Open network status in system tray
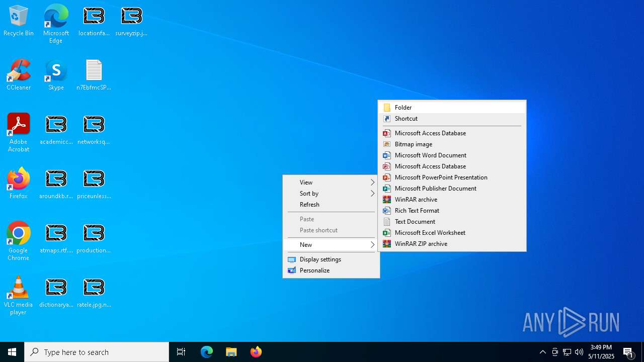644x362 pixels. 567,352
